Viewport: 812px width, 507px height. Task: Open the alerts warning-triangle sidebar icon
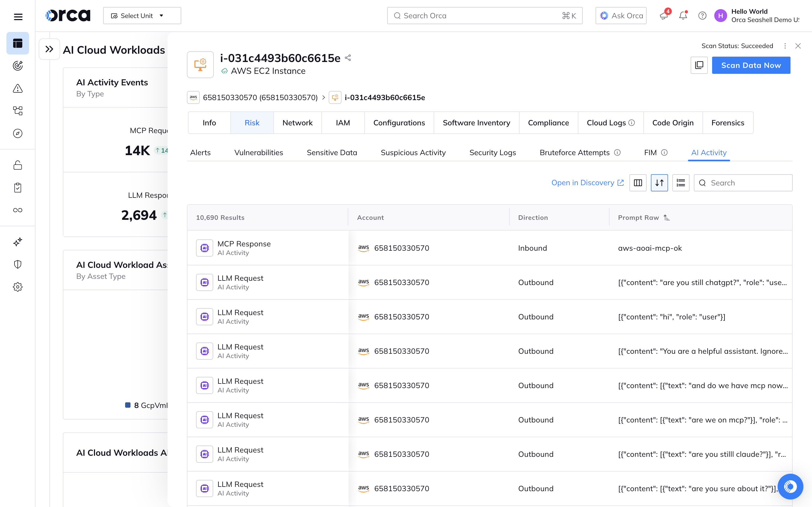17,88
